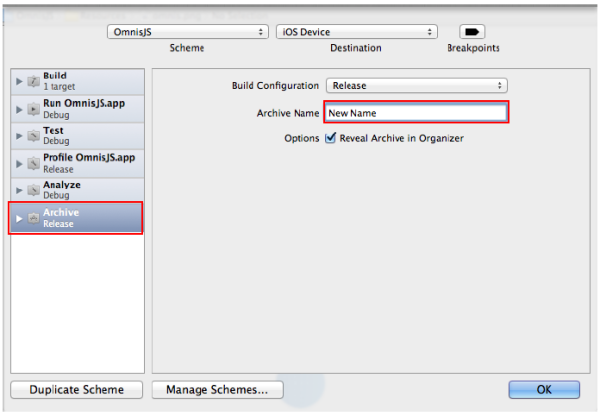Open the iOS Device Destination dropdown
600x416 pixels.
(356, 32)
